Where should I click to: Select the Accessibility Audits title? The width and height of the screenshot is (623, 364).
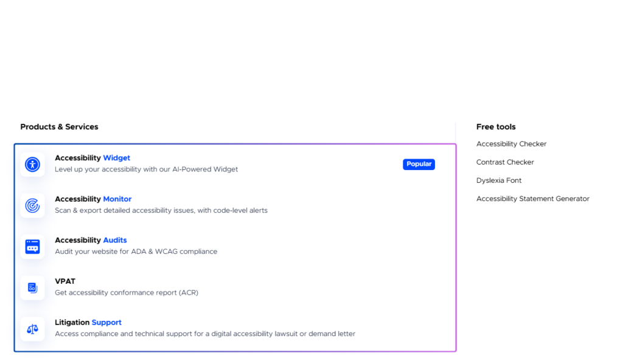(x=91, y=241)
